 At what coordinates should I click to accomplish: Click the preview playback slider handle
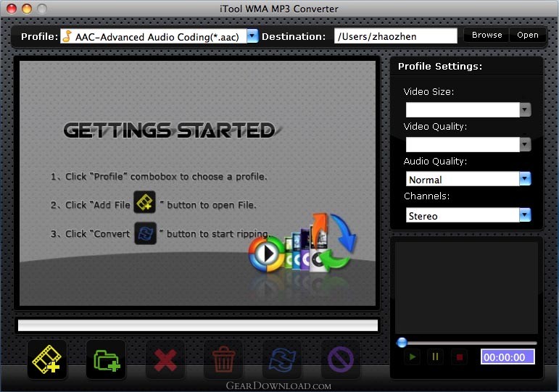click(x=402, y=343)
